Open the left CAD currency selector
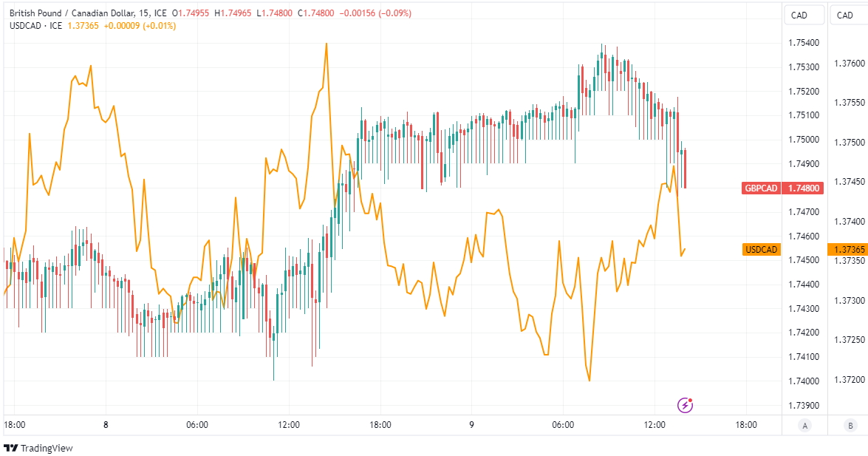This screenshot has width=868, height=456. click(x=799, y=15)
